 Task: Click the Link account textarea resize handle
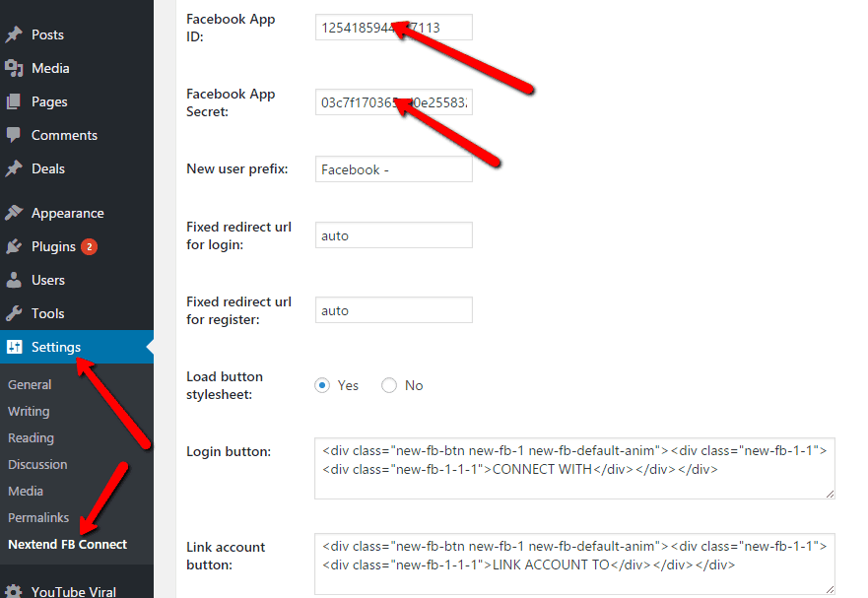[830, 589]
